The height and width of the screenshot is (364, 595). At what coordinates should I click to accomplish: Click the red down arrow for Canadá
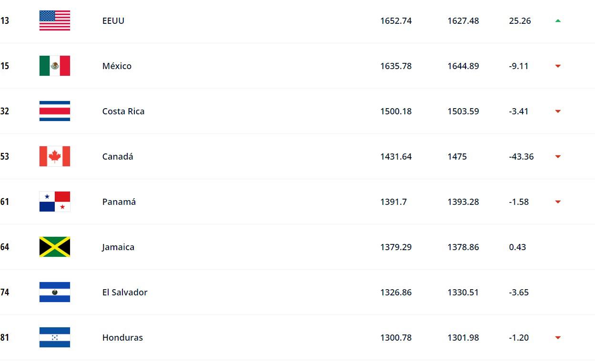tap(558, 157)
